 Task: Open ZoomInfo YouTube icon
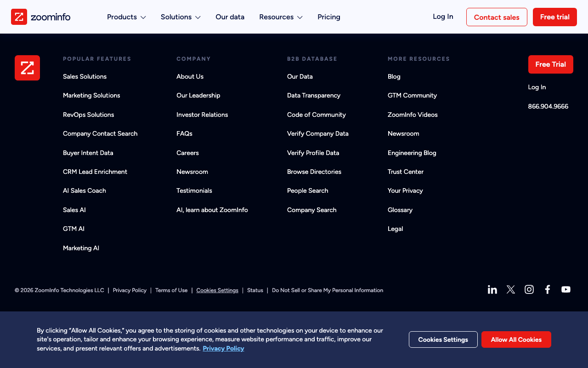point(566,289)
